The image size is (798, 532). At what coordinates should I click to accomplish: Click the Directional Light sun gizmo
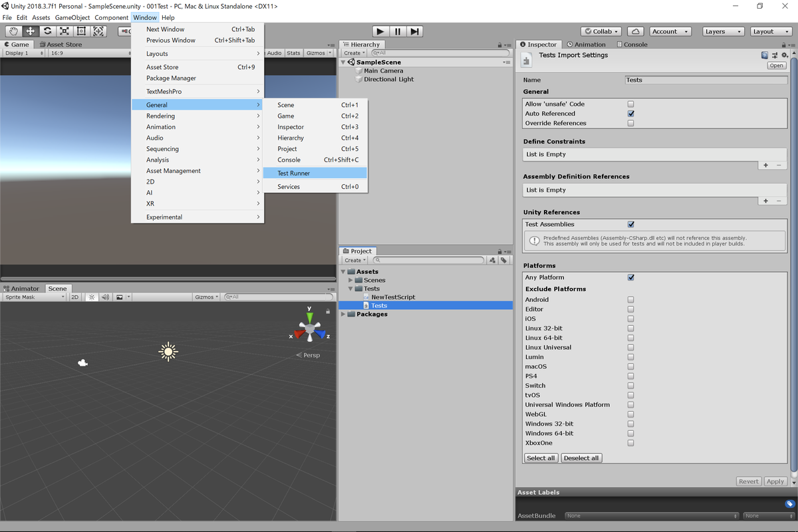(169, 351)
